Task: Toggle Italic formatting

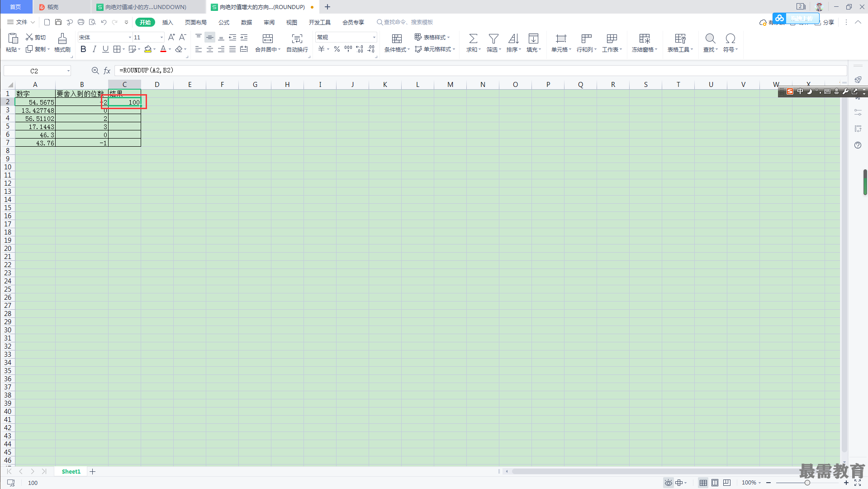Action: 94,49
